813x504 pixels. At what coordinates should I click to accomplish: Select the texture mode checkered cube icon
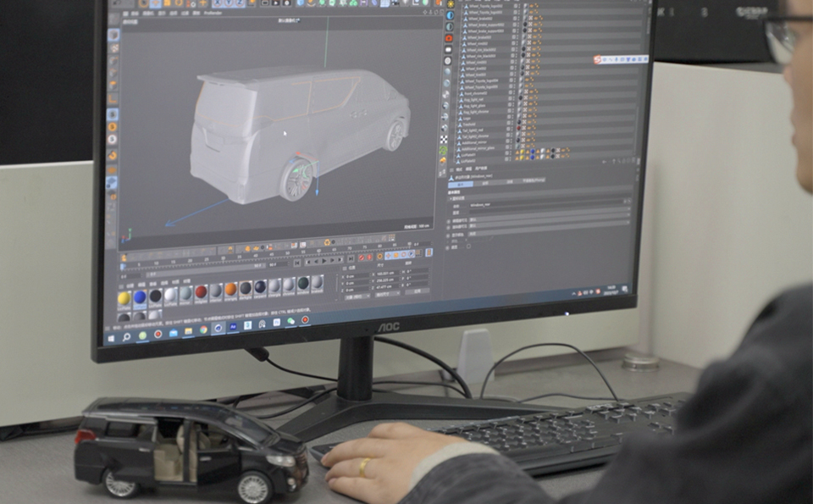pos(113,48)
